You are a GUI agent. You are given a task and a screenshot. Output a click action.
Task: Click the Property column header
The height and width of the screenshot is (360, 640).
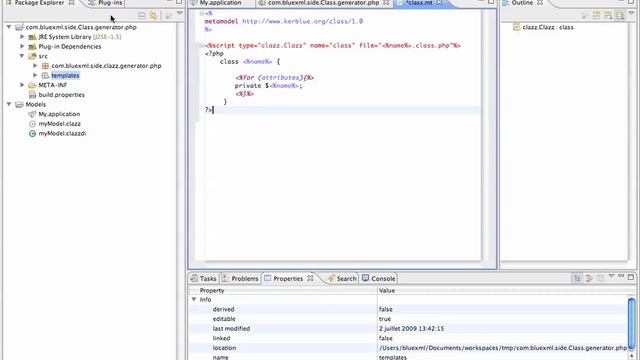[x=283, y=291]
